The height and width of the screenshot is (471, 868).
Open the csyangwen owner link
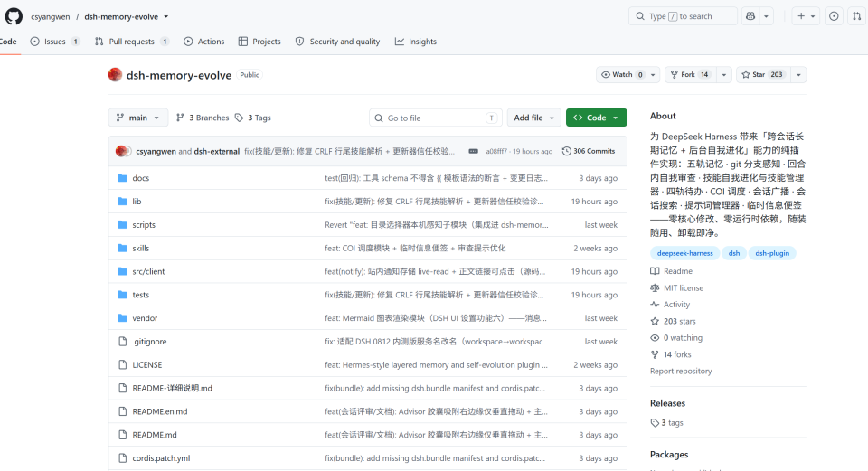click(51, 16)
